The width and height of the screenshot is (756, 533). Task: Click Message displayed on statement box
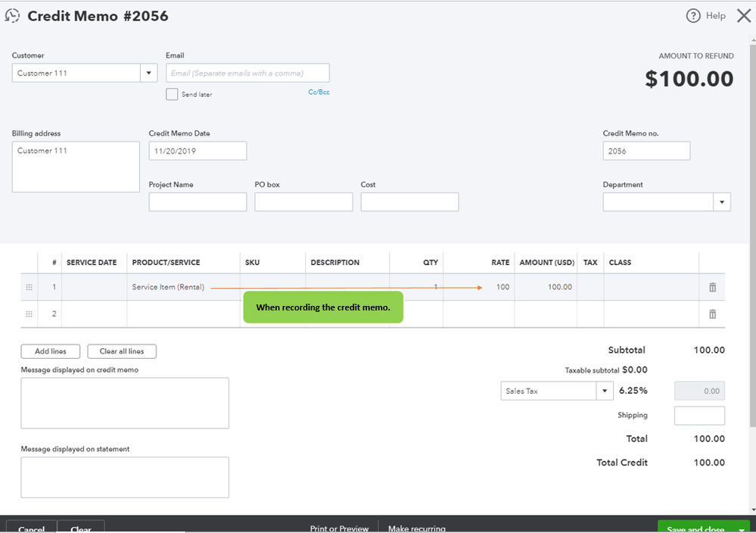point(125,478)
